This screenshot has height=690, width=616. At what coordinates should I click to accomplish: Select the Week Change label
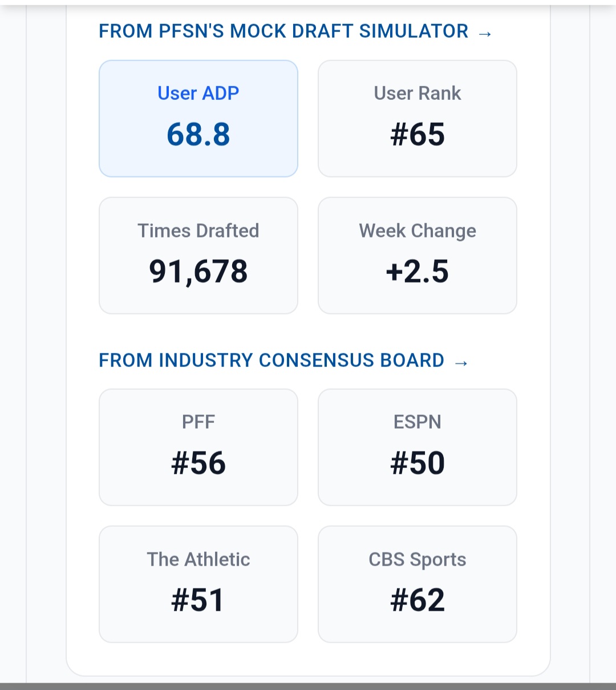tap(417, 231)
